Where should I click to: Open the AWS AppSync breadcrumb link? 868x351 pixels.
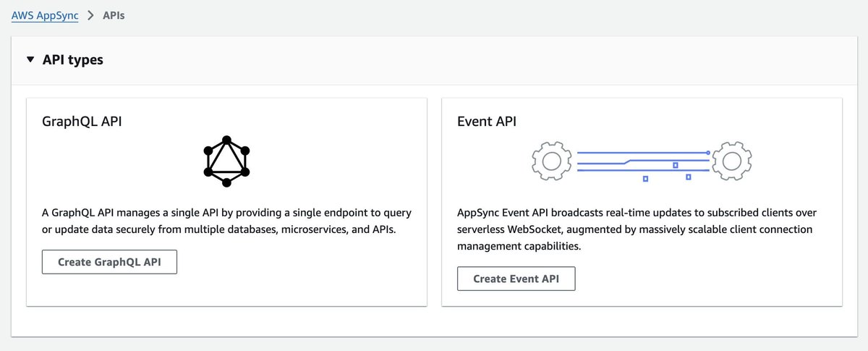click(x=45, y=14)
